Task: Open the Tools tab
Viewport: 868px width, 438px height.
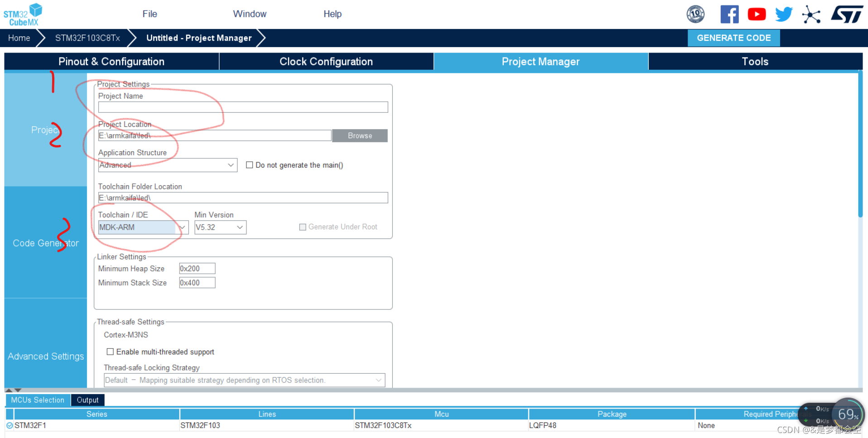Action: 755,62
